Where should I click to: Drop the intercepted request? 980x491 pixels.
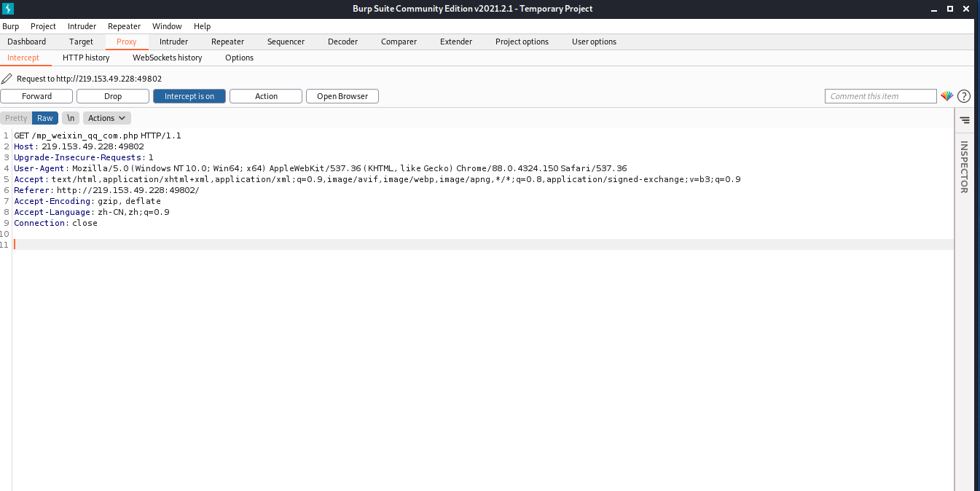point(112,95)
